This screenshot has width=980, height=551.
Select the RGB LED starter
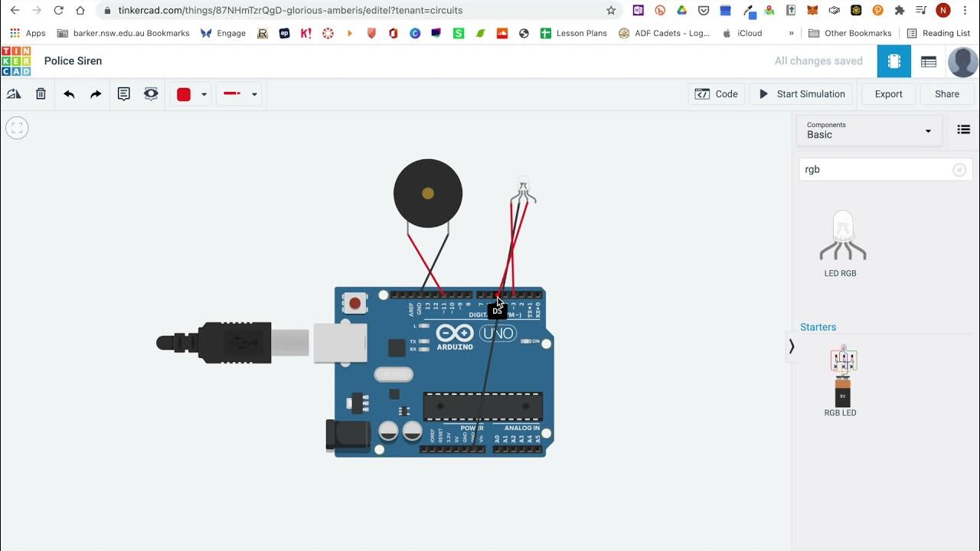pyautogui.click(x=841, y=380)
